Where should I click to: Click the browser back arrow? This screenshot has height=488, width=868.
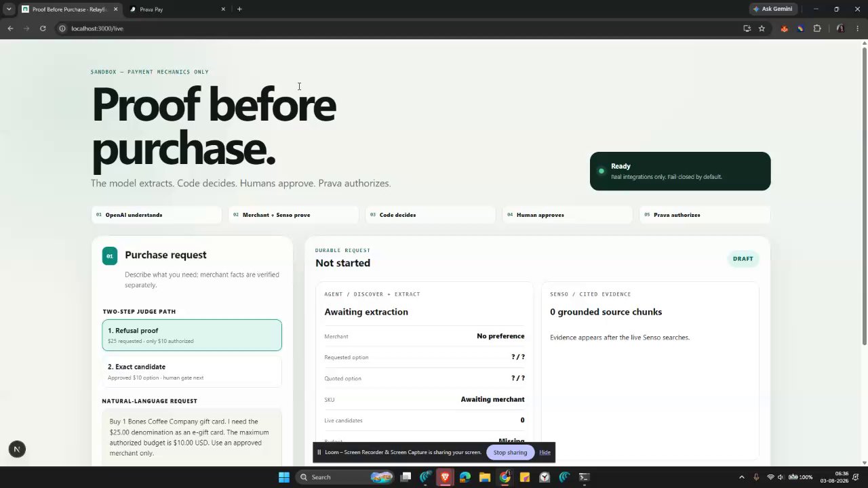10,28
